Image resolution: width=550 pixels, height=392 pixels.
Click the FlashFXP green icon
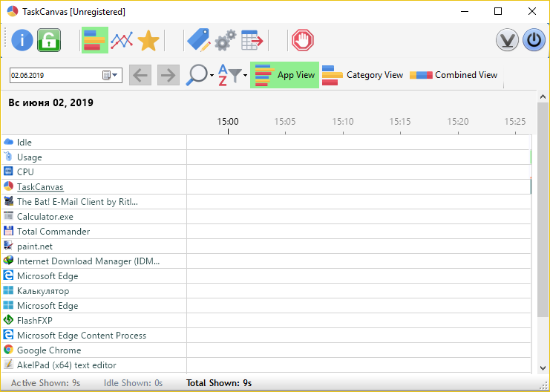(x=8, y=320)
